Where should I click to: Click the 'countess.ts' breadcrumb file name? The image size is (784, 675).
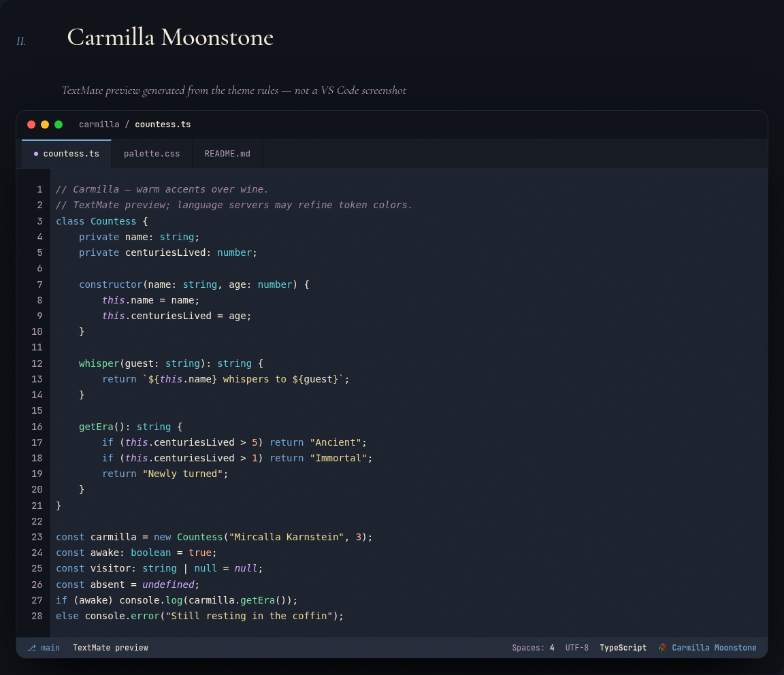(163, 125)
